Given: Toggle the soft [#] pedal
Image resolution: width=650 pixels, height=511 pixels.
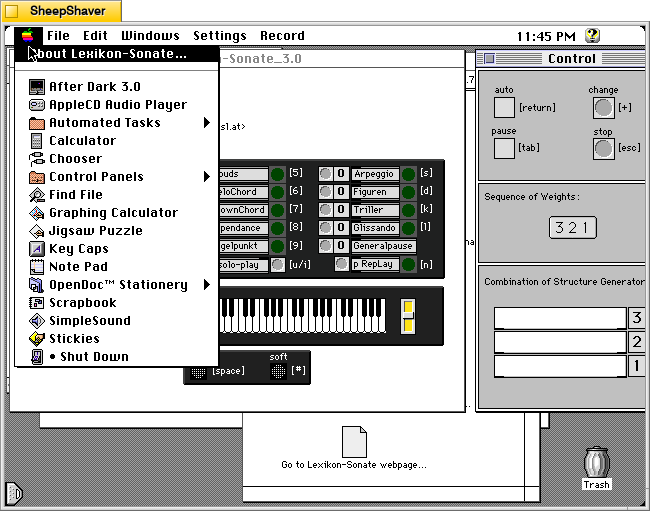Looking at the screenshot, I should point(278,371).
